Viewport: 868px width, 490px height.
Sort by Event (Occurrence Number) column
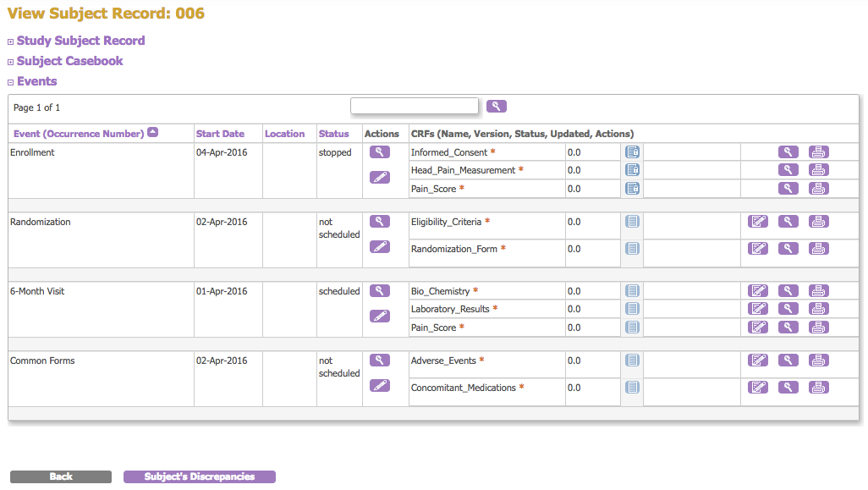(x=79, y=134)
